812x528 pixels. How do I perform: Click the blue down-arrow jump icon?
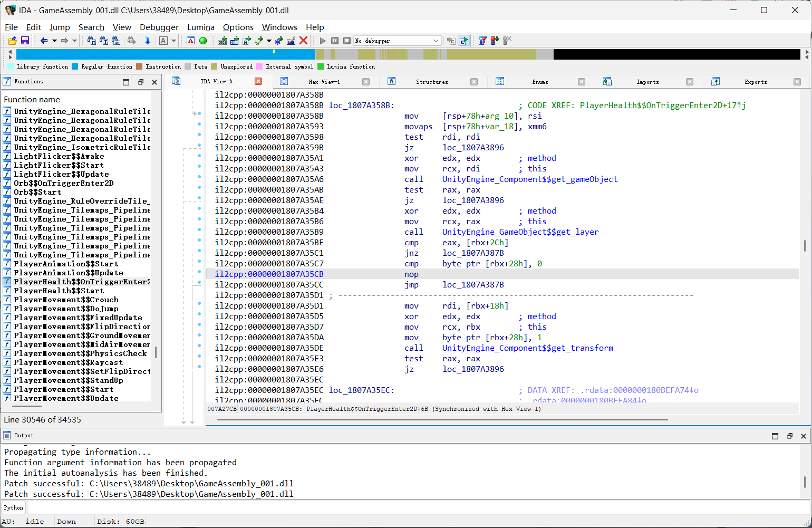tap(148, 41)
